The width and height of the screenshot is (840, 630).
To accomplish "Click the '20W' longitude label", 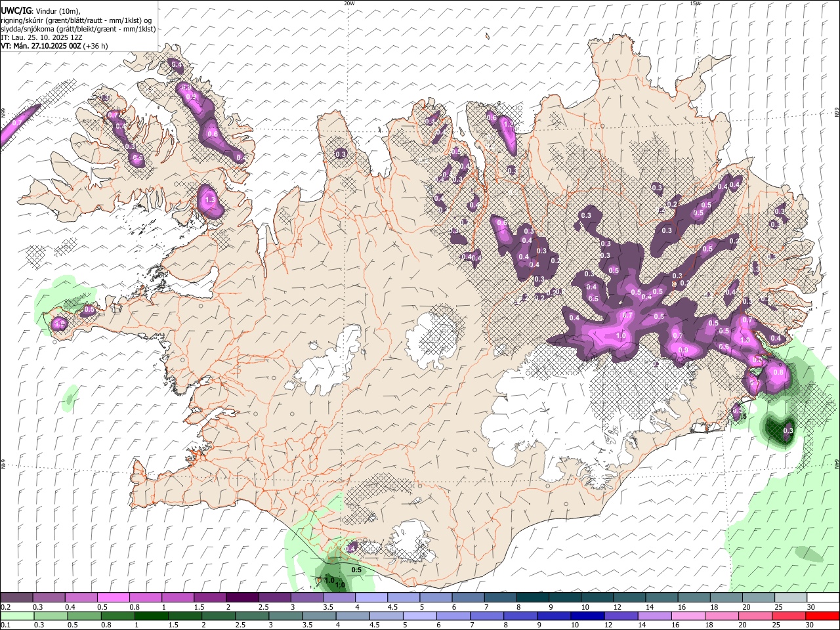I will coord(349,3).
